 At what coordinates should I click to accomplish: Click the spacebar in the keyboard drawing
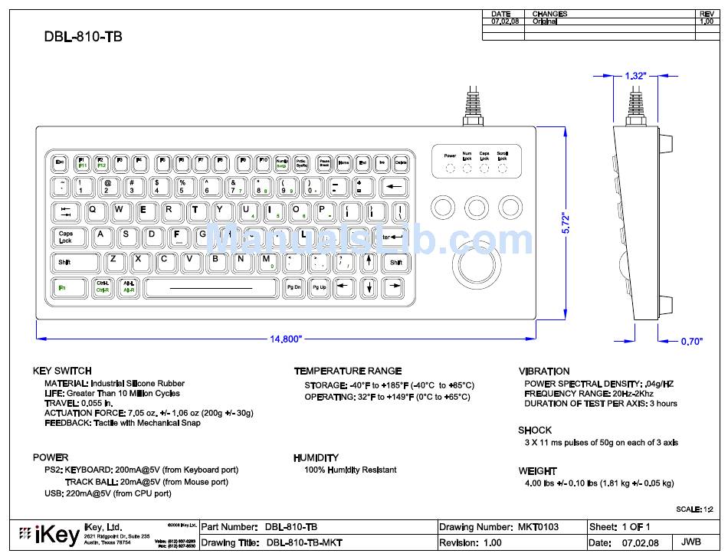(212, 287)
